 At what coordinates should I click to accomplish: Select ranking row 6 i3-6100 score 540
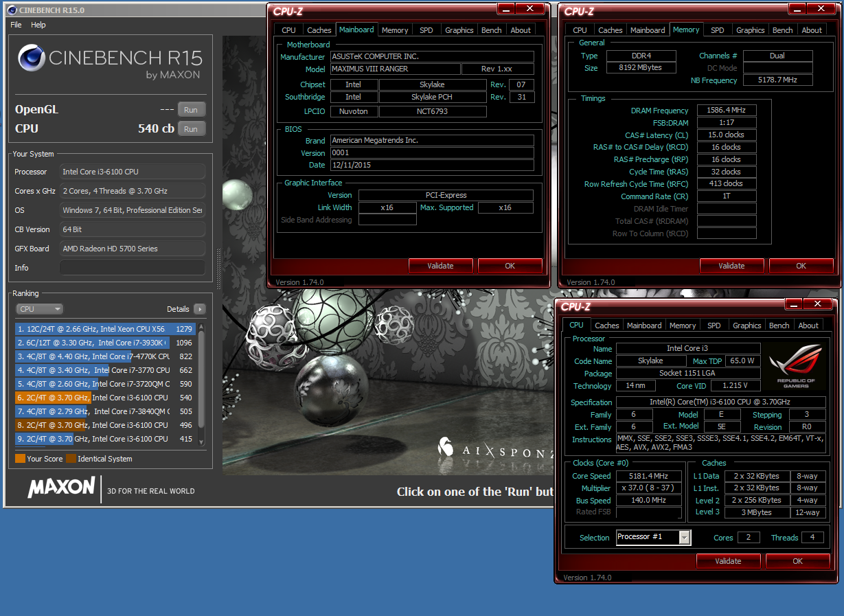point(106,398)
